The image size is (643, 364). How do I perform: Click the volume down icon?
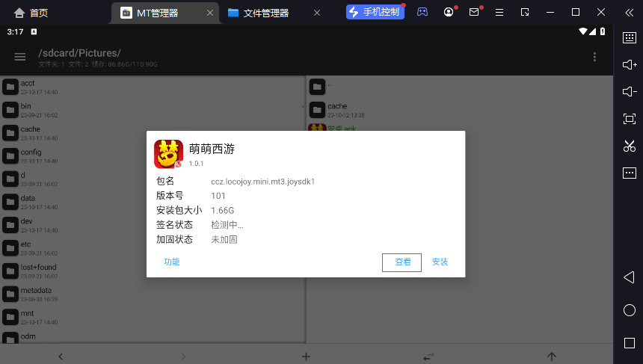point(630,91)
